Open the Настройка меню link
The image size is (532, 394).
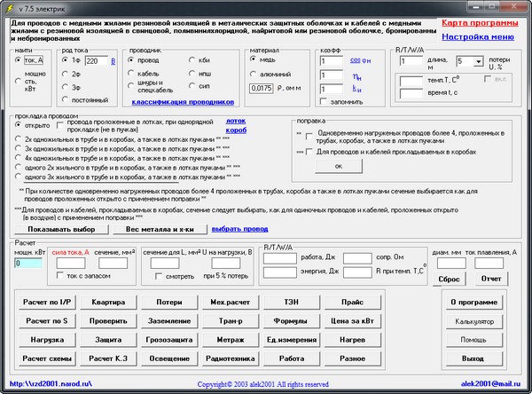pos(477,38)
